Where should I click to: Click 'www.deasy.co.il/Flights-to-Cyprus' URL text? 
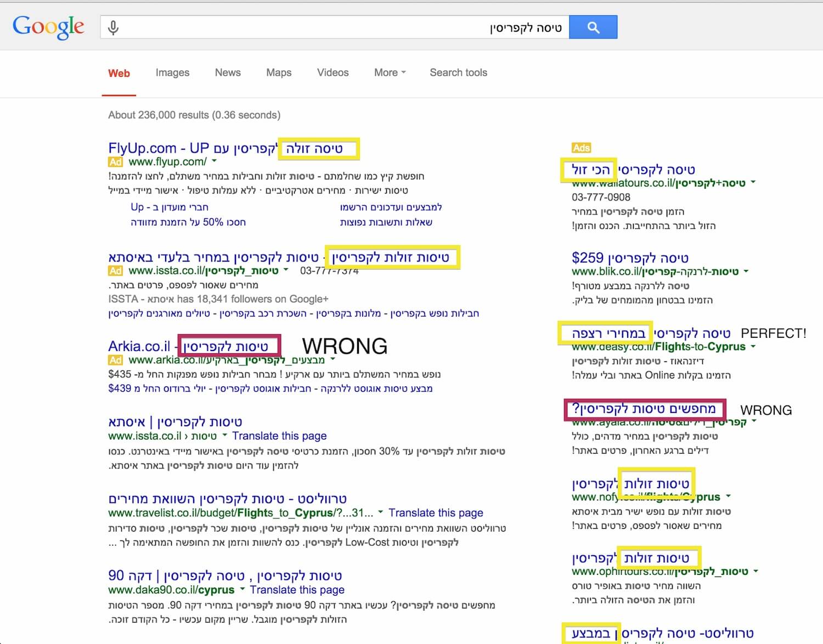[x=658, y=347]
